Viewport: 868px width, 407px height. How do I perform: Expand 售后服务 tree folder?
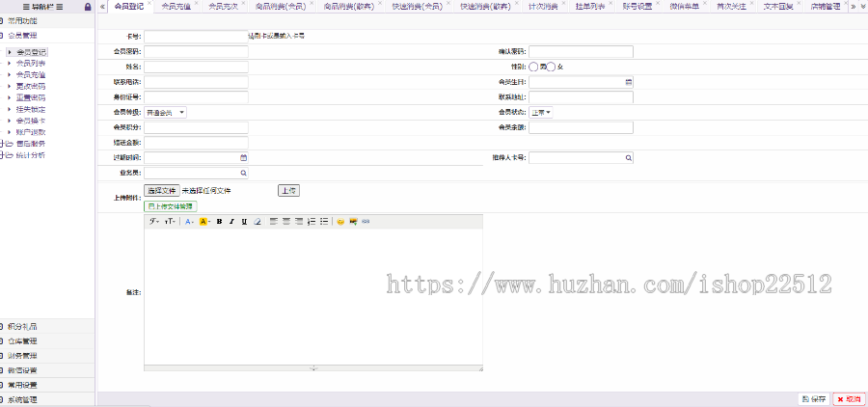tap(2, 144)
